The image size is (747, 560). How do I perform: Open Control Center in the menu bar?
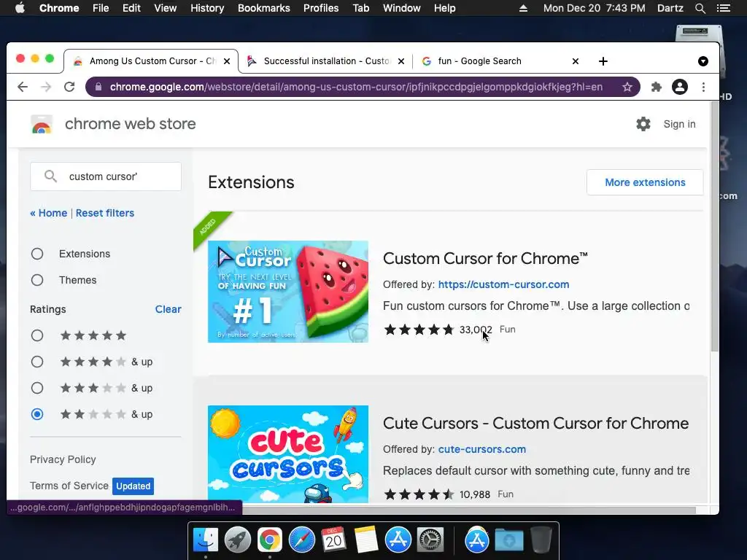click(x=723, y=8)
